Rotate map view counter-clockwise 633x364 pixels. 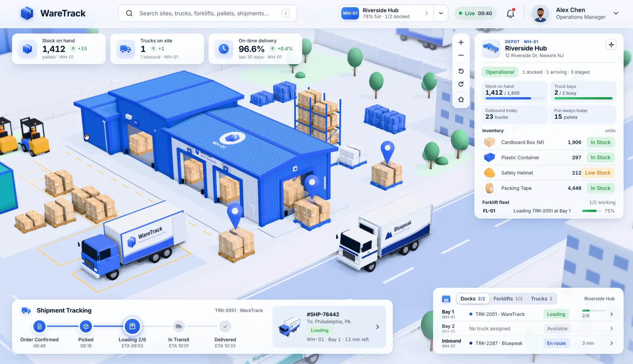pyautogui.click(x=461, y=71)
